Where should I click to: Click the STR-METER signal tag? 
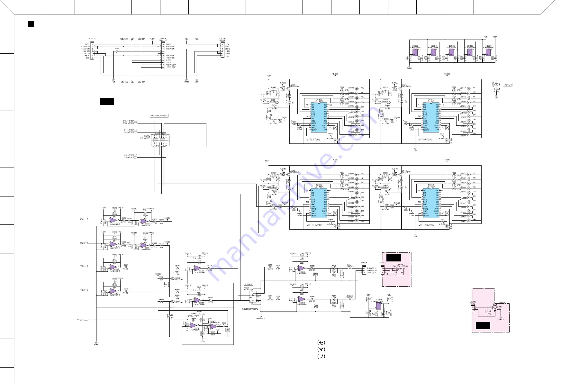coord(130,123)
